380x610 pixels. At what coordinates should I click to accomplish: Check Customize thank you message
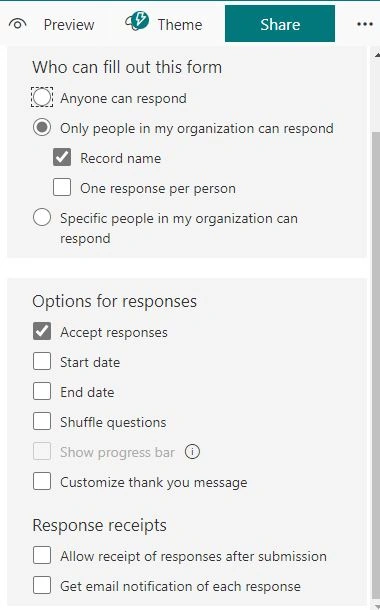tap(42, 481)
